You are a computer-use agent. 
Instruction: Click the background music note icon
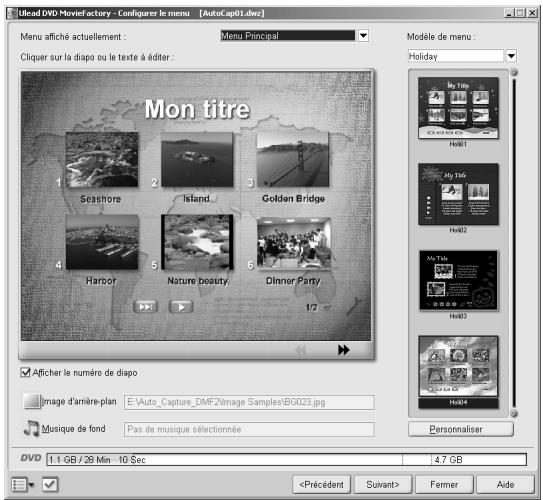click(32, 428)
